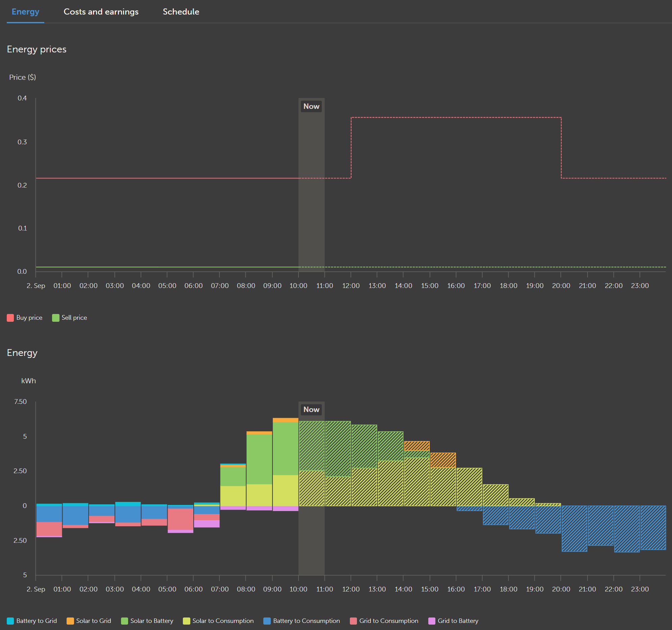Viewport: 672px width, 630px height.
Task: Switch to the Energy tab
Action: pyautogui.click(x=25, y=12)
